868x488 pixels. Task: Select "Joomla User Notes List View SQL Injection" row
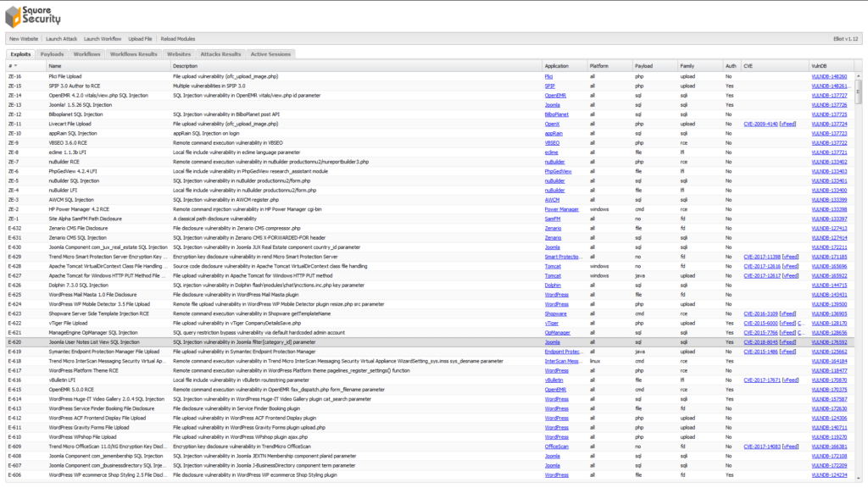[x=430, y=342]
